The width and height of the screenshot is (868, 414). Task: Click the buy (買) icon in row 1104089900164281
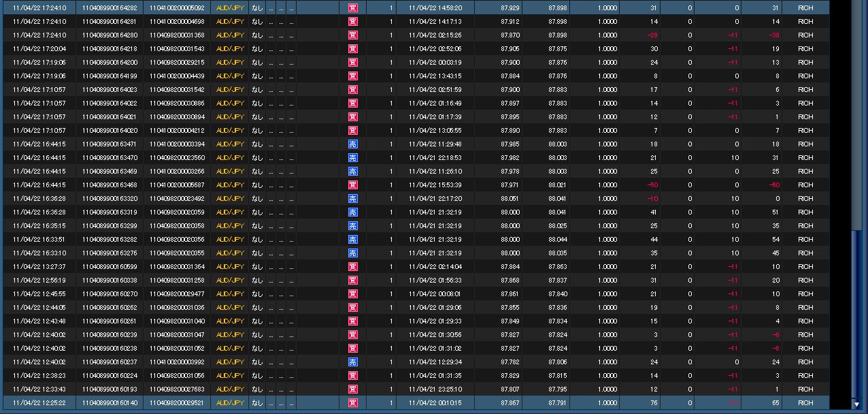352,22
